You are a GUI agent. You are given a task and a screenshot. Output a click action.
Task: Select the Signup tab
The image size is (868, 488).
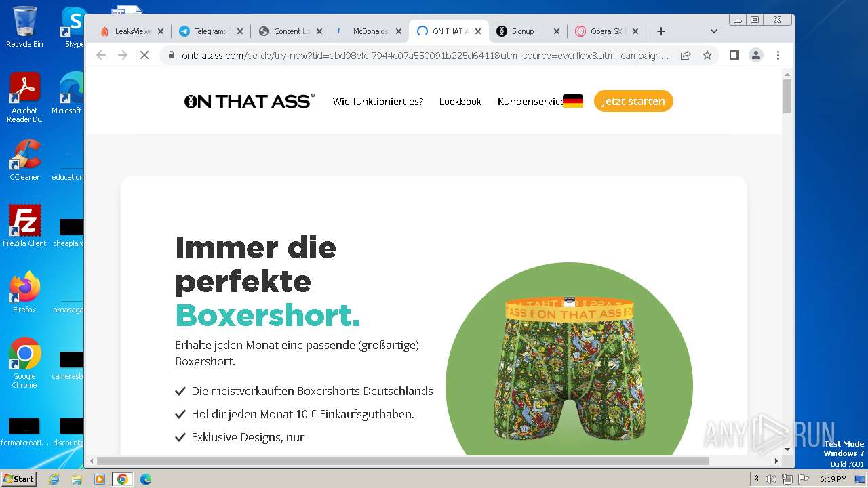(522, 31)
